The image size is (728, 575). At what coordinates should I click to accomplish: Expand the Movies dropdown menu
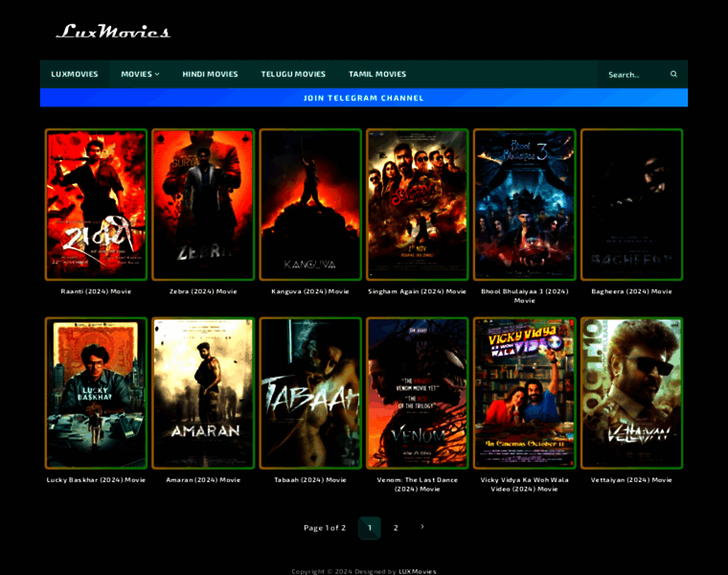[x=140, y=74]
